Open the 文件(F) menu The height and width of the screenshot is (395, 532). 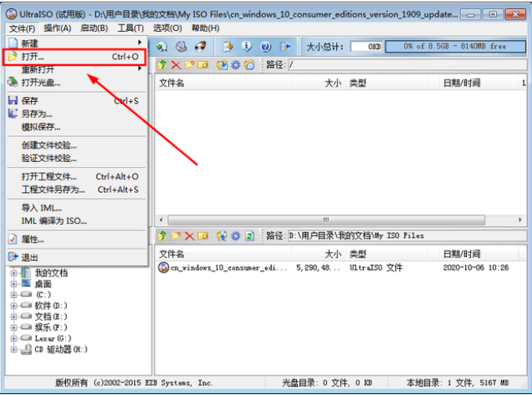(x=22, y=29)
